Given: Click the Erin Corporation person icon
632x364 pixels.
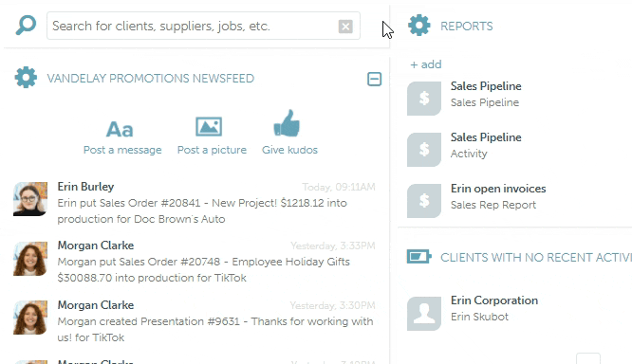Looking at the screenshot, I should 424,314.
